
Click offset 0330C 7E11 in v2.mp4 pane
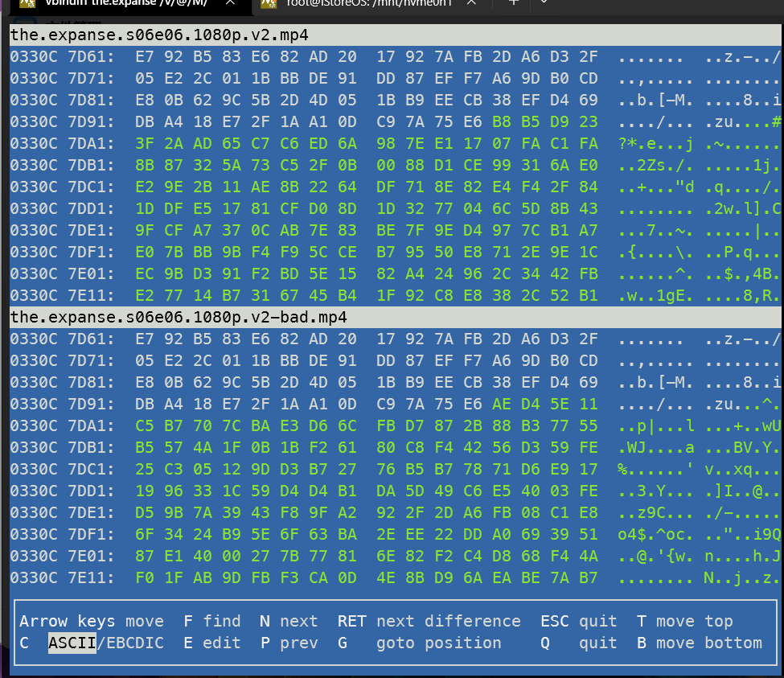pos(62,295)
